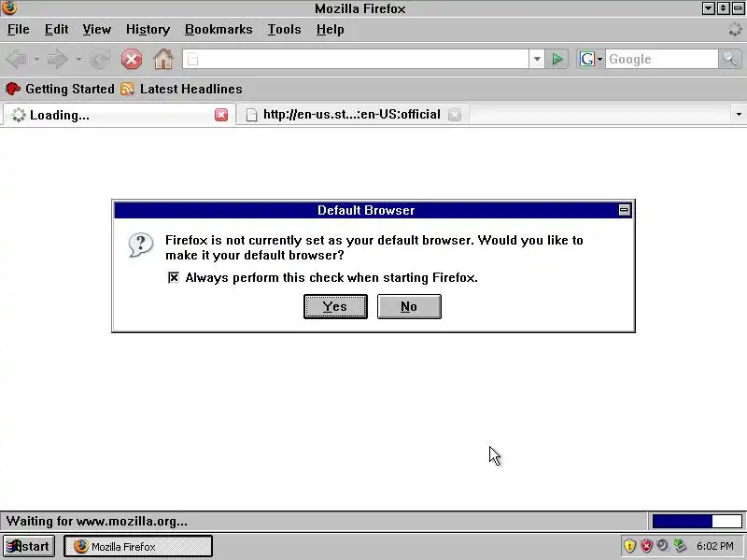Click the red shield tray icon
The height and width of the screenshot is (560, 747).
[646, 546]
